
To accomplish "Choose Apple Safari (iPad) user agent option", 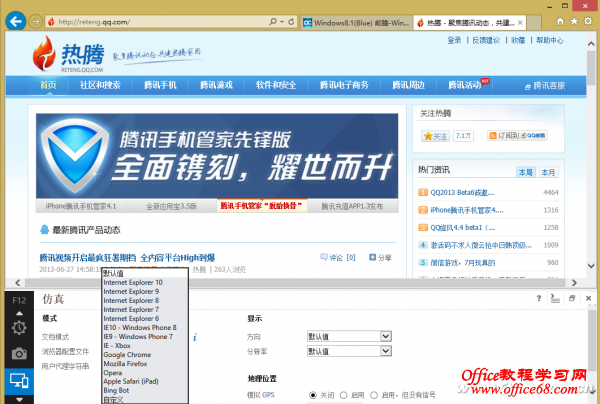I will pyautogui.click(x=131, y=381).
